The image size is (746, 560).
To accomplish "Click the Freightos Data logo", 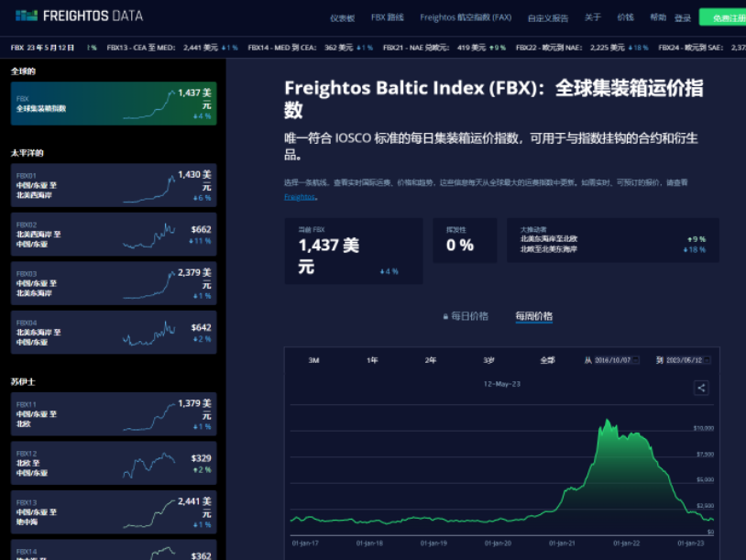I will (79, 16).
